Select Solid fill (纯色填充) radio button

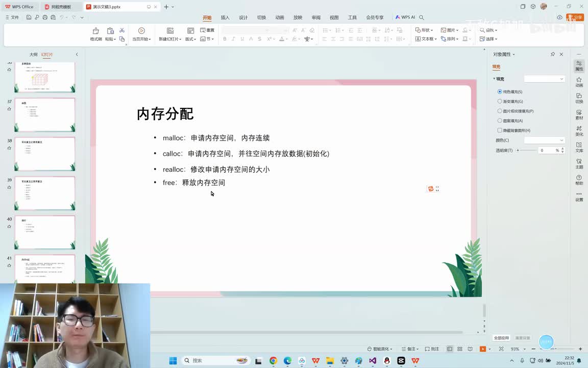point(500,91)
